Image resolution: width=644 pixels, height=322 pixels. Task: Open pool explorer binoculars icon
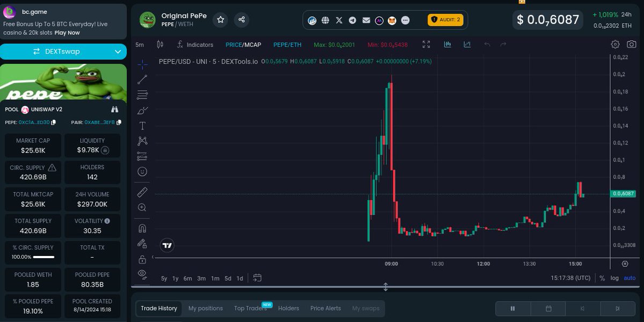(x=114, y=109)
